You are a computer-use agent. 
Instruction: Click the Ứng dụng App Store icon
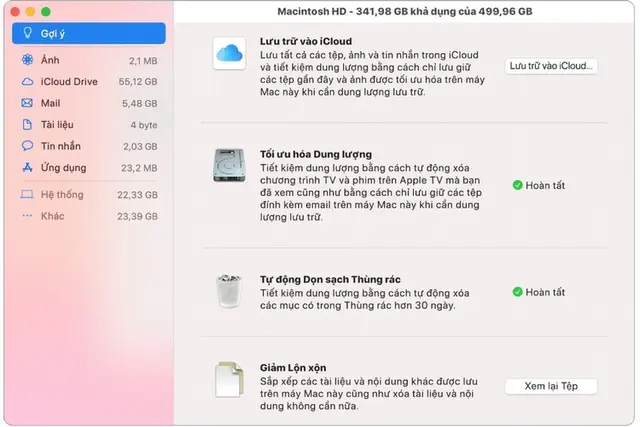point(27,167)
